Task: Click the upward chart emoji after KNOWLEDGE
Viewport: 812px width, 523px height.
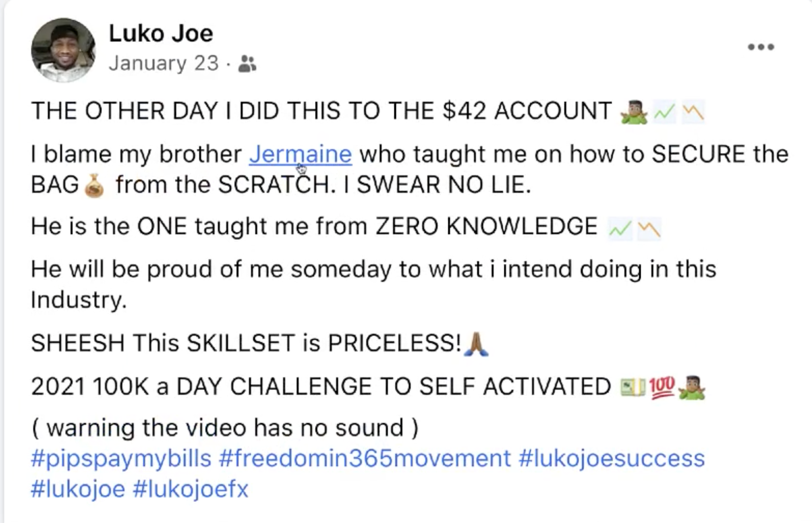Action: [x=620, y=228]
